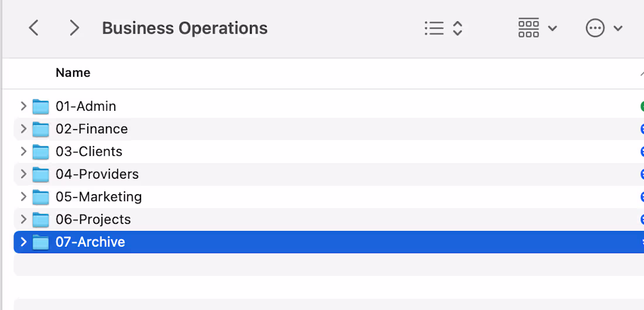
Task: Expand the 01-Admin folder
Action: pos(23,106)
